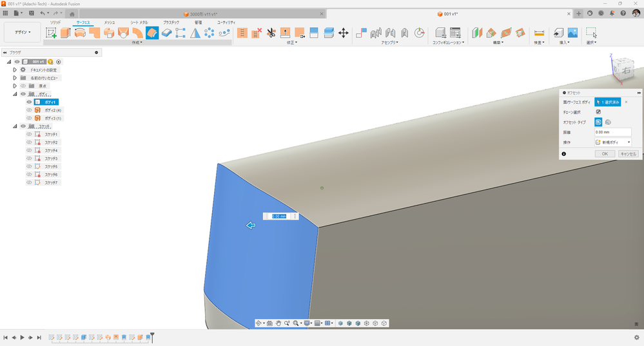Switch to the メッシュ tab
The width and height of the screenshot is (644, 346).
coord(109,23)
